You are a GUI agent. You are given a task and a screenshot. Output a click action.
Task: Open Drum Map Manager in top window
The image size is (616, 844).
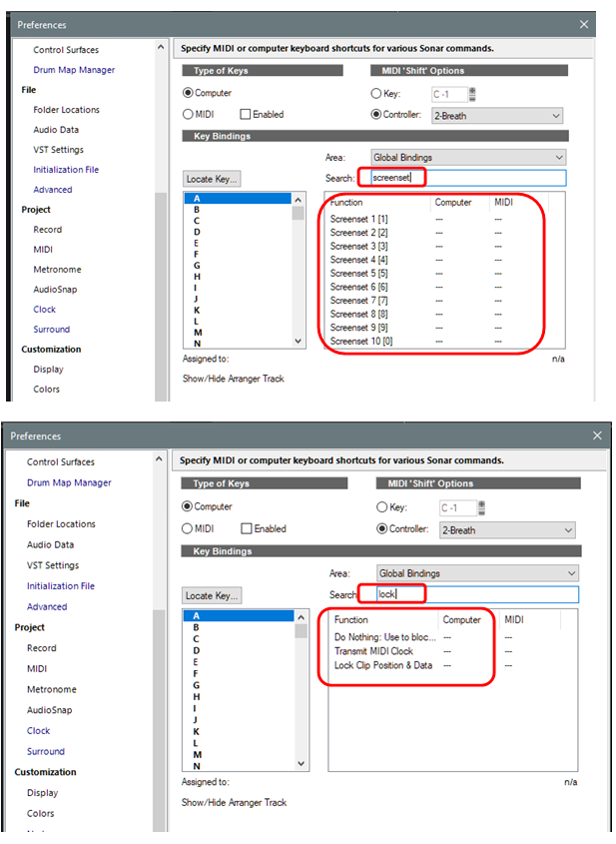(x=74, y=70)
